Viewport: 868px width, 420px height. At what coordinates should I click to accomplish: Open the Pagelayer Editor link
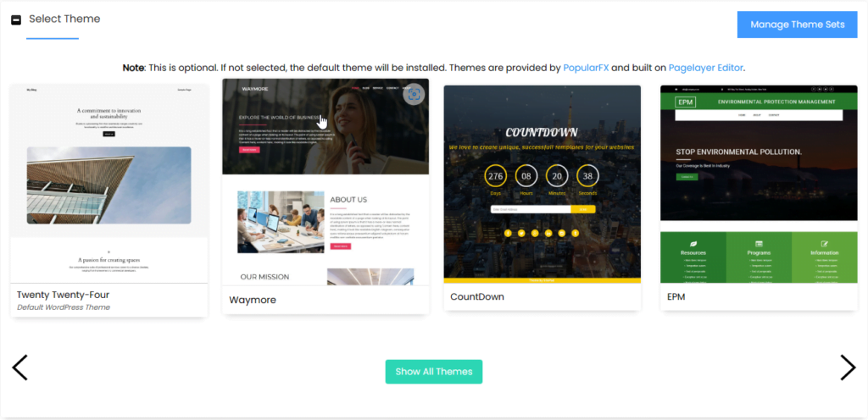coord(706,68)
